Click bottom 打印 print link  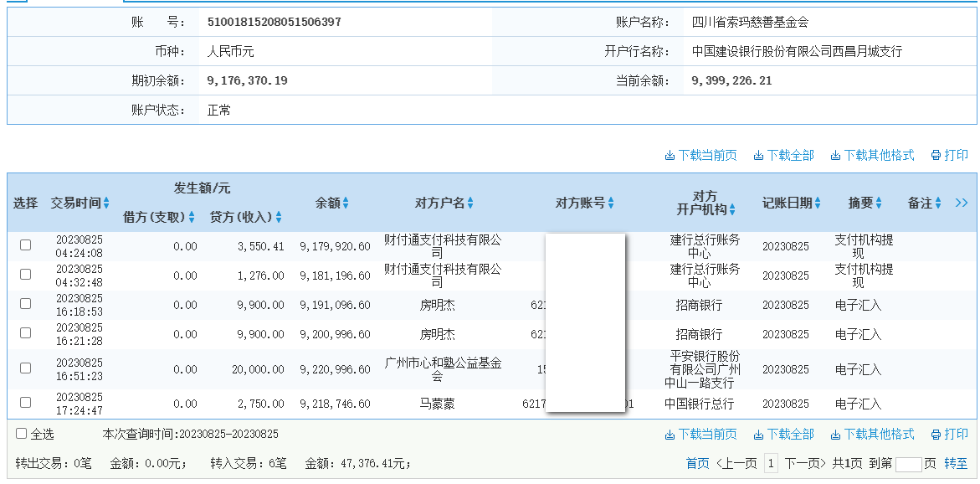tap(949, 434)
